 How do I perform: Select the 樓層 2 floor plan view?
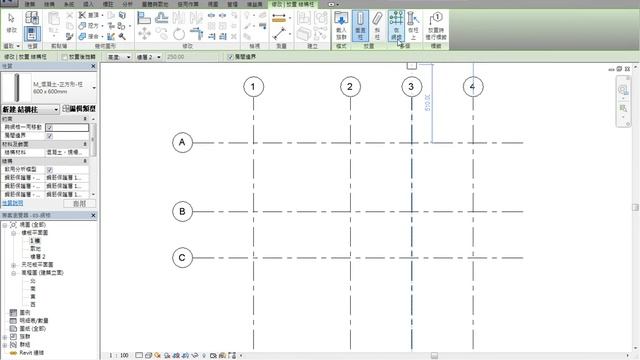coord(38,257)
